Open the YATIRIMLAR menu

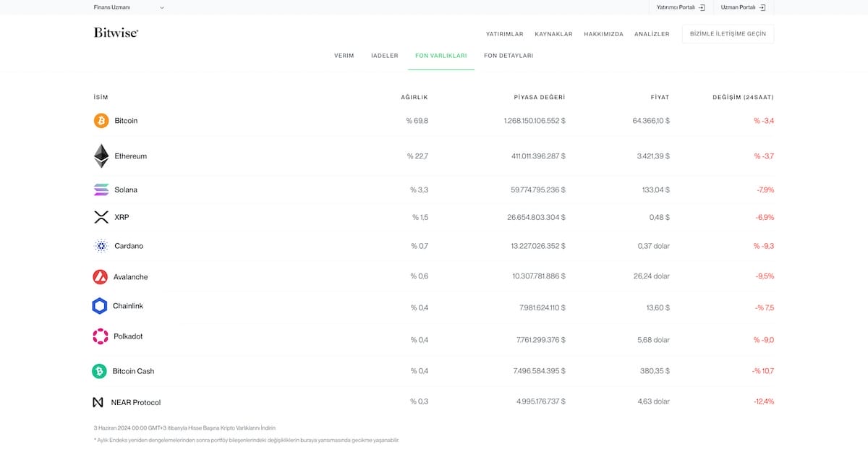tap(504, 33)
